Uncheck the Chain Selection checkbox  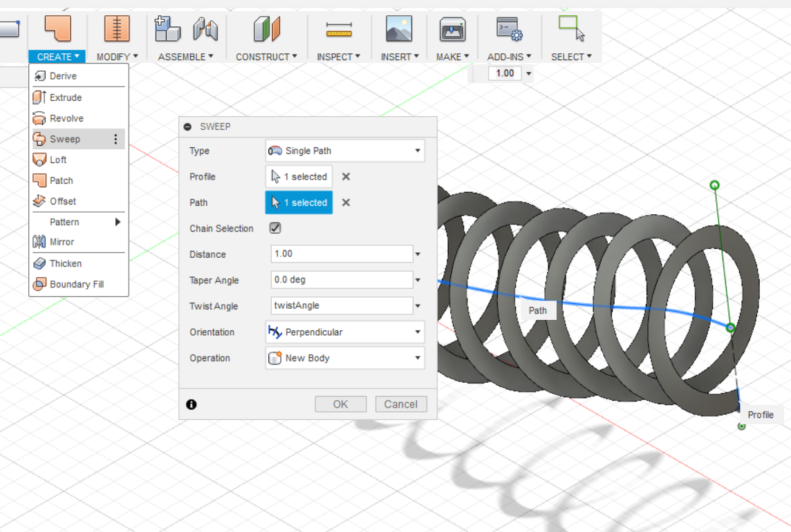pos(273,228)
